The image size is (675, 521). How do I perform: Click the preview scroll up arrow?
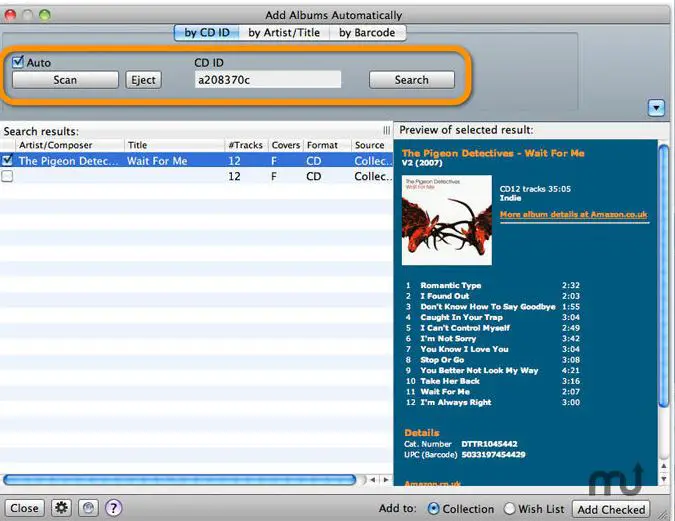664,466
